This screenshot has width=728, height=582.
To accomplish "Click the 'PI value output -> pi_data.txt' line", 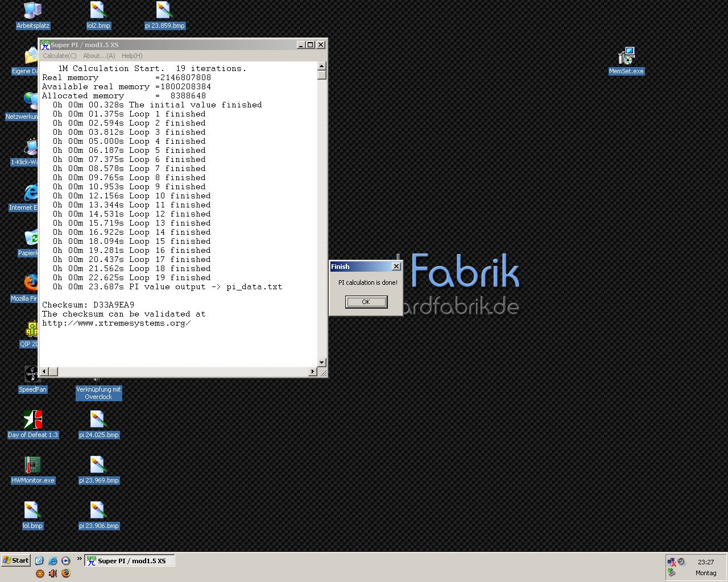I will 167,286.
